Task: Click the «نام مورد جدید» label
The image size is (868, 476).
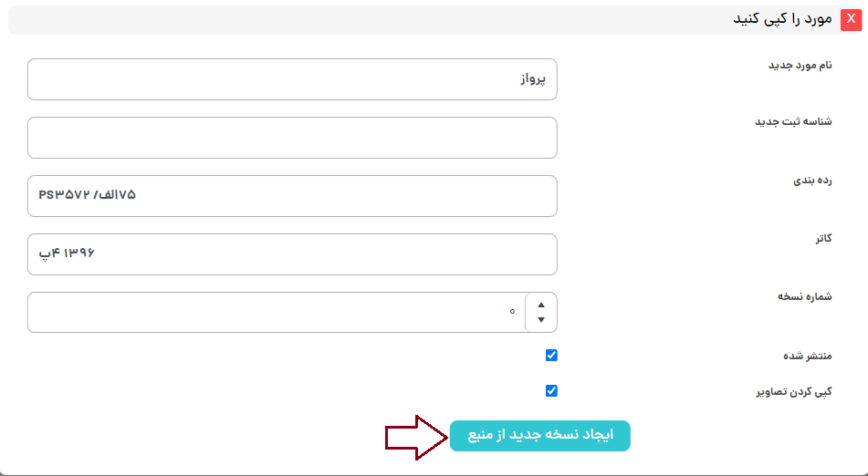Action: pyautogui.click(x=800, y=65)
